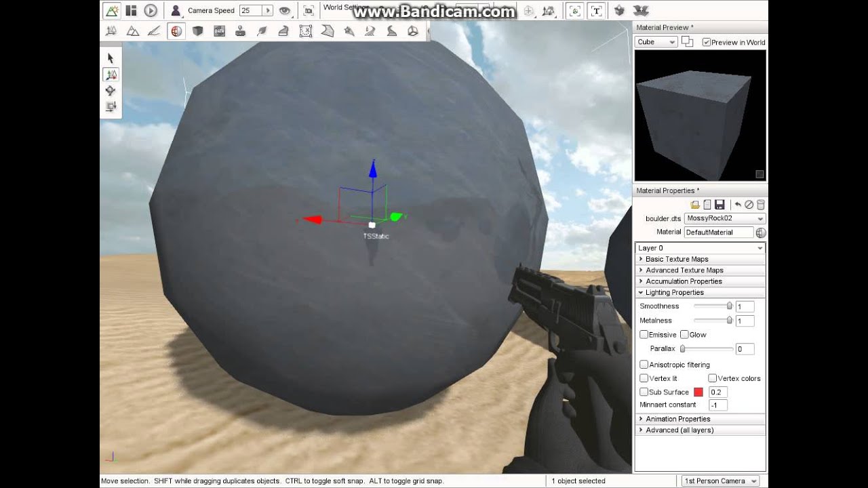Click the visibility eye icon in toolbar

pyautogui.click(x=285, y=11)
